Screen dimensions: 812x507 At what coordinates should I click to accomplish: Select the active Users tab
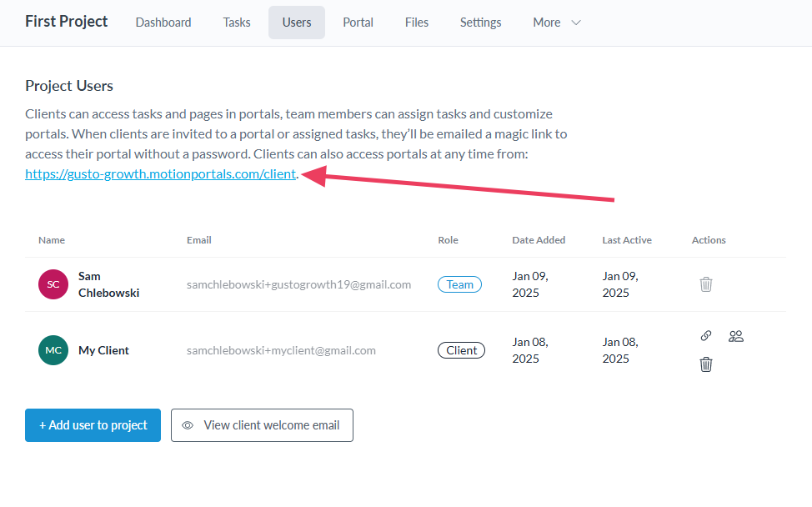297,23
